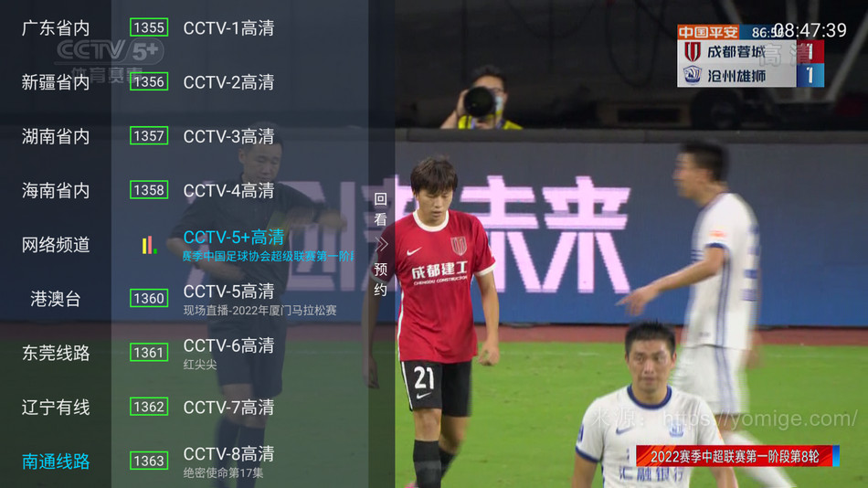Click the 1355 channel number badge
The image size is (868, 488).
pos(149,27)
